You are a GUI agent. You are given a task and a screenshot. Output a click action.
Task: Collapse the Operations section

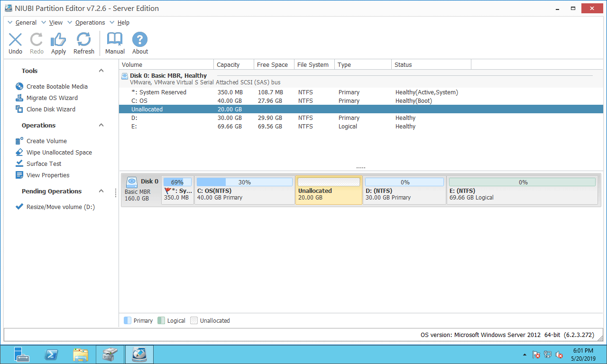pos(101,125)
